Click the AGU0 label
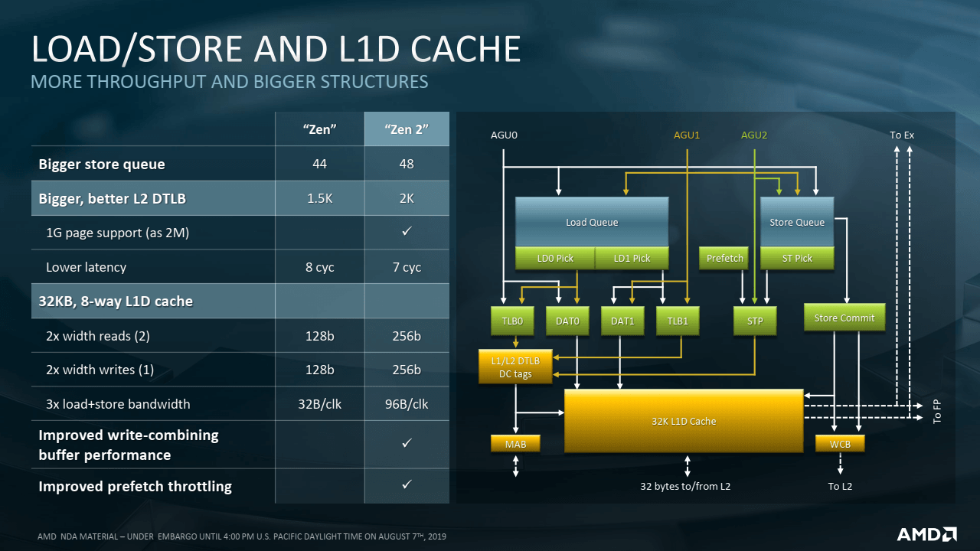980x551 pixels. pos(504,135)
